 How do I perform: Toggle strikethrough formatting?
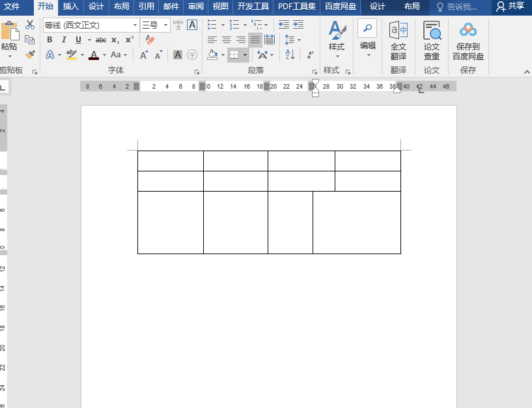[101, 40]
